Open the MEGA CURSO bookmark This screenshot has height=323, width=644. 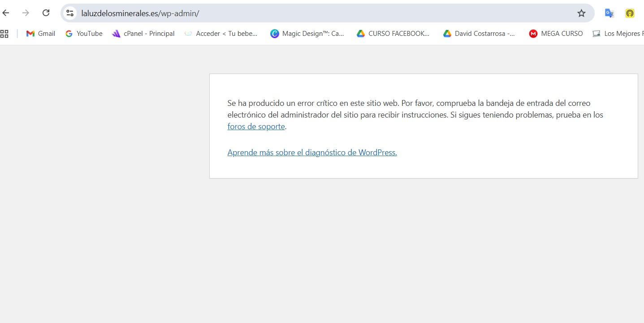click(556, 34)
